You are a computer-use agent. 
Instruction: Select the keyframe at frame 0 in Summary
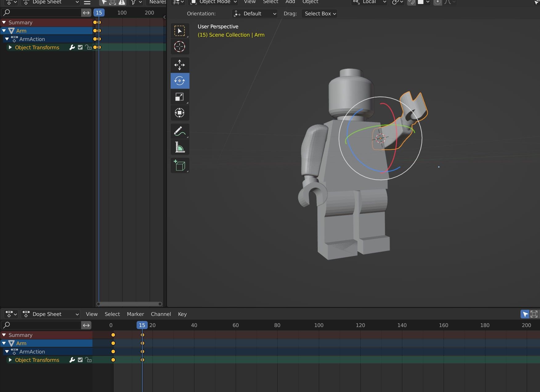114,335
